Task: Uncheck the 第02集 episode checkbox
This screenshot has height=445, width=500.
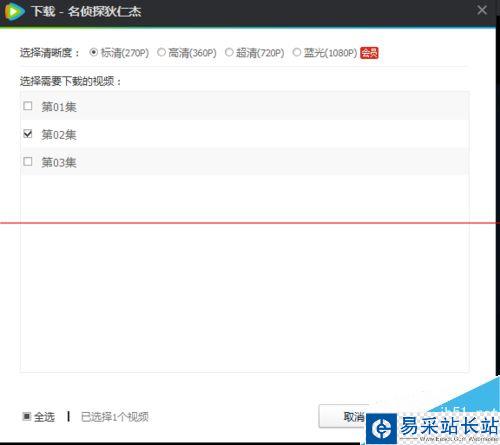Action: (28, 134)
